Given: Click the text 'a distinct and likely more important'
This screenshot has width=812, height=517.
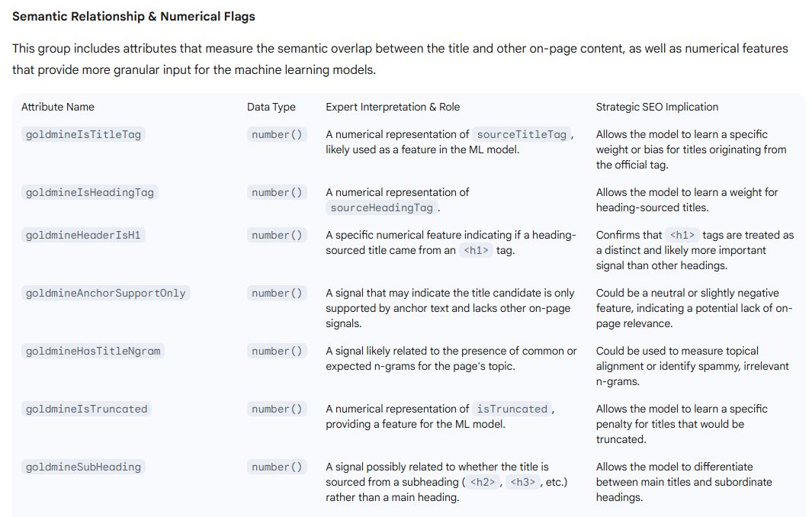Looking at the screenshot, I should pyautogui.click(x=681, y=250).
